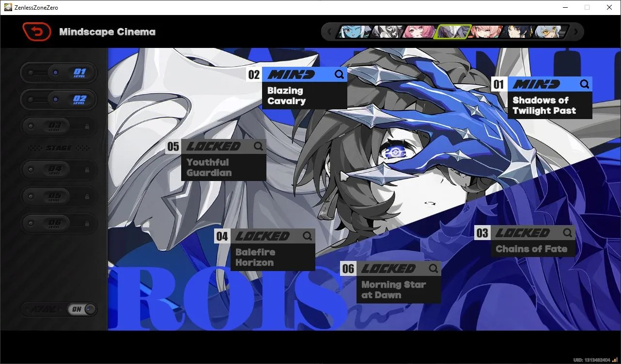Click the lock icon on Level 04
The image size is (621, 364).
[x=87, y=170]
